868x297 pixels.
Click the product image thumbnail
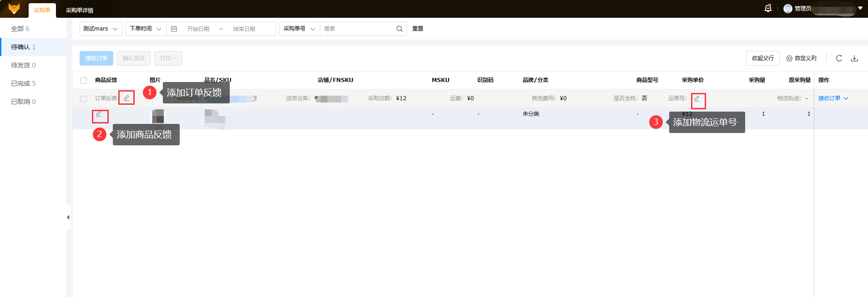coord(158,117)
